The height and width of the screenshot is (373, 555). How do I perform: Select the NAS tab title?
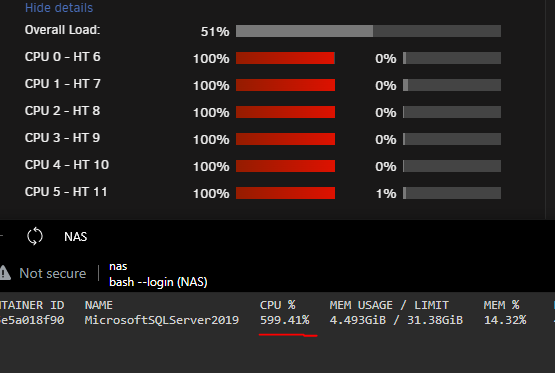(x=76, y=236)
